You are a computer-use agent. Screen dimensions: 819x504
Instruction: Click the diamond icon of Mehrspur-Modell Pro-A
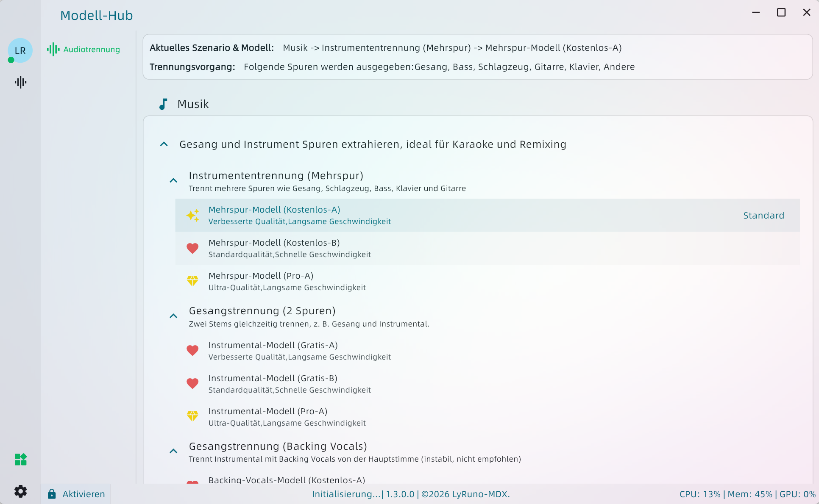[x=192, y=281]
